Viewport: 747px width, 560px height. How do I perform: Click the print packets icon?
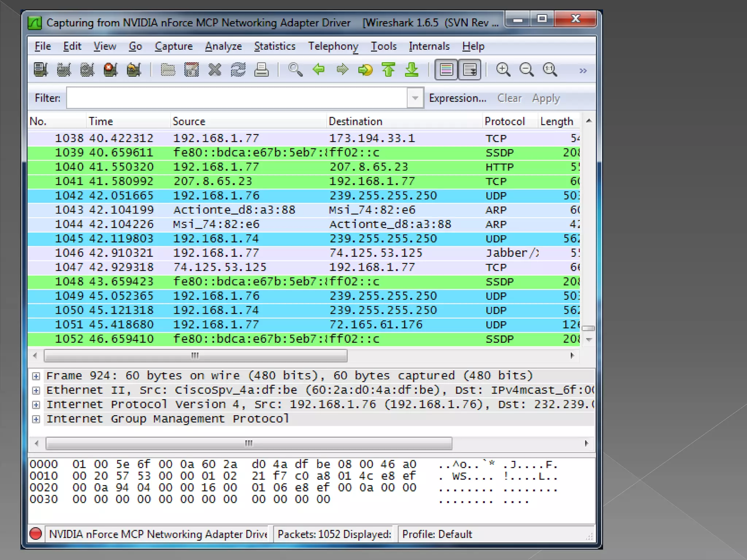click(262, 70)
